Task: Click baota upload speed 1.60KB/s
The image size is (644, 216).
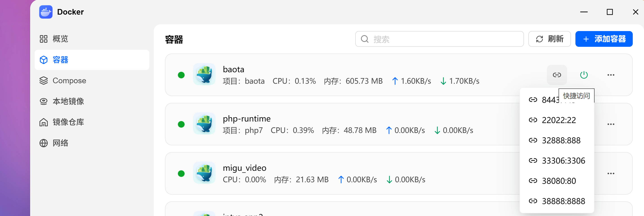Action: click(416, 81)
